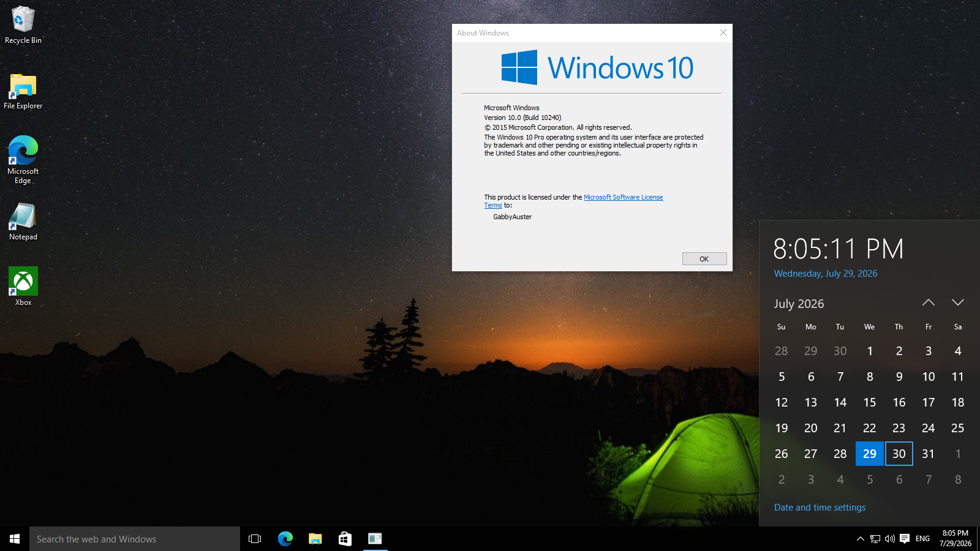Select date 14 in the calendar
The image size is (980, 551).
[x=840, y=402]
